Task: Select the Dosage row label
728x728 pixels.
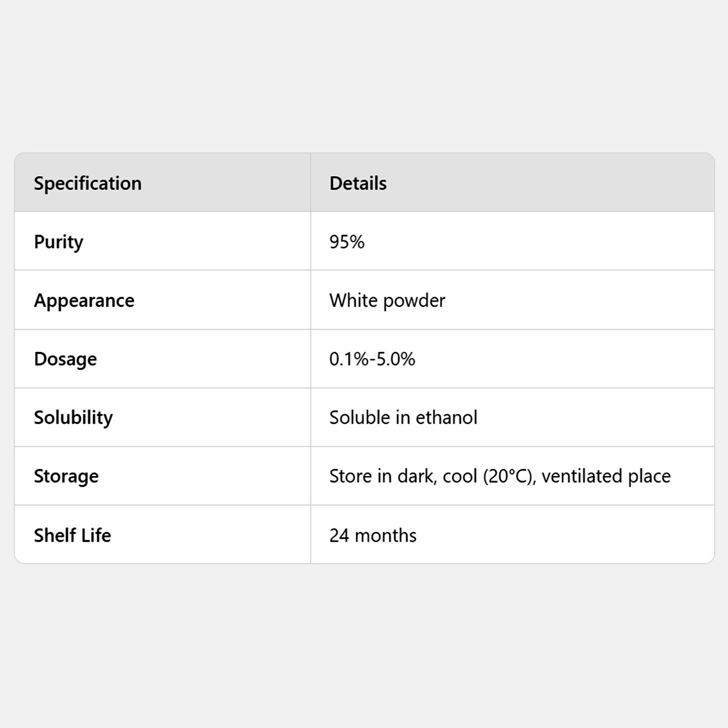Action: pyautogui.click(x=66, y=360)
